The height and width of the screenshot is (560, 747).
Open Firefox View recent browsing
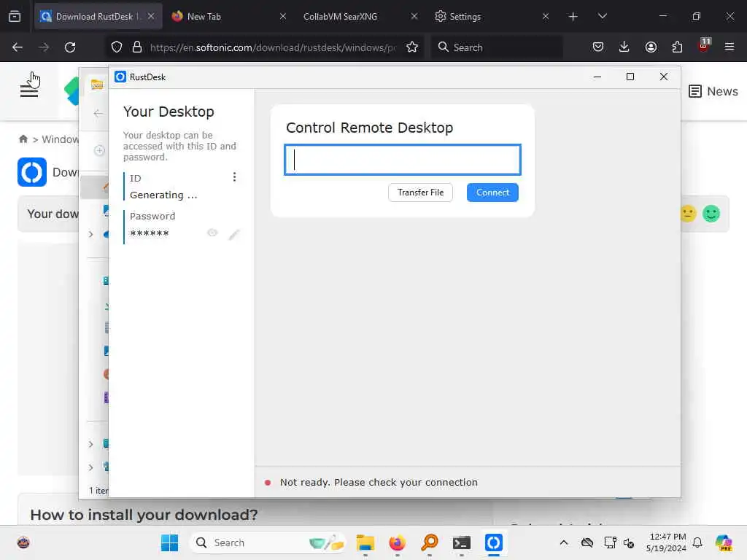(15, 16)
